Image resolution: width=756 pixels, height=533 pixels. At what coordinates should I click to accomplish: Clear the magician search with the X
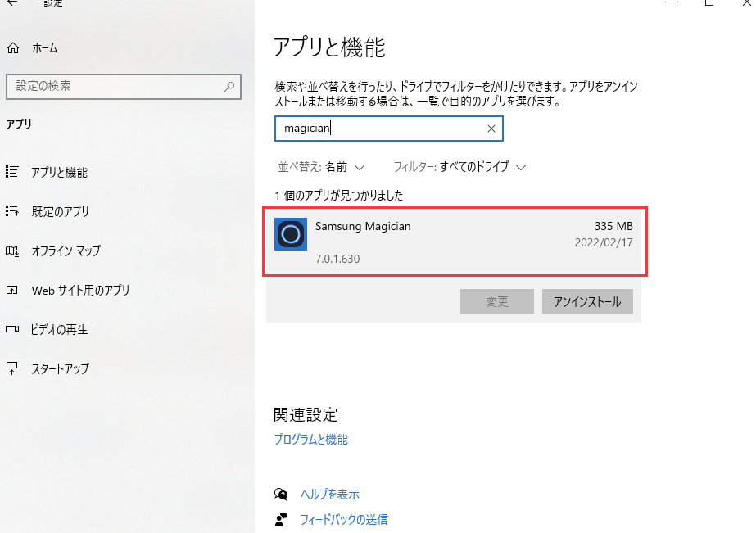pos(491,129)
